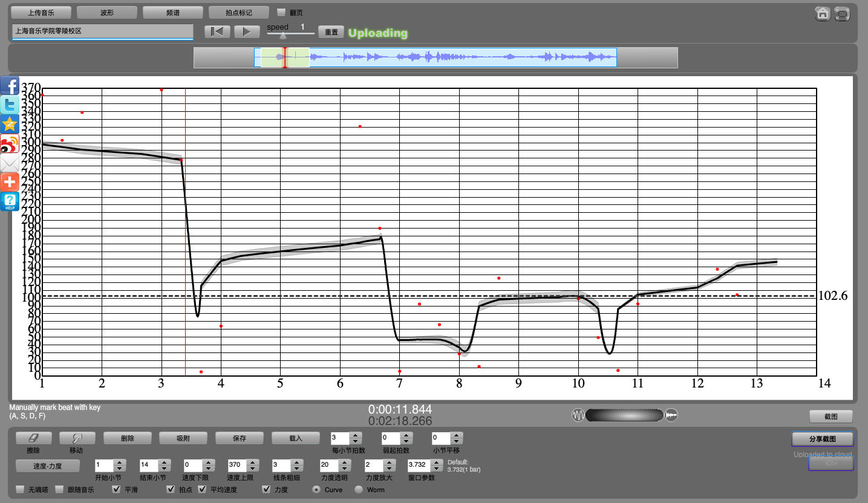Click the speed slider handle
The width and height of the screenshot is (868, 503).
(x=282, y=36)
